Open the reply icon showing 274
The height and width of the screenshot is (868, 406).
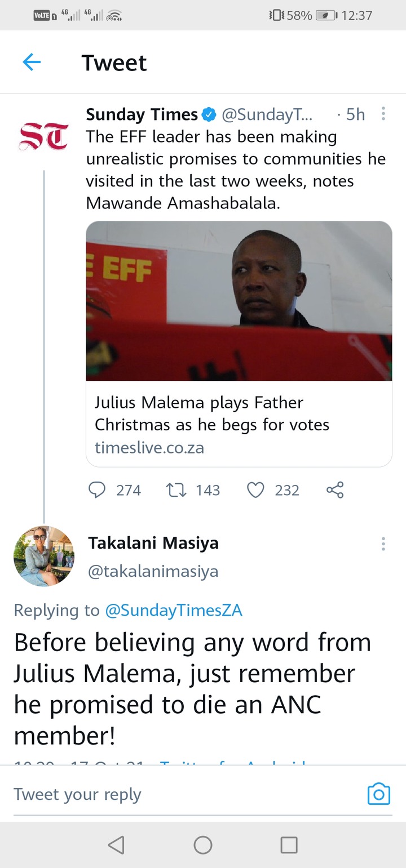[x=98, y=490]
